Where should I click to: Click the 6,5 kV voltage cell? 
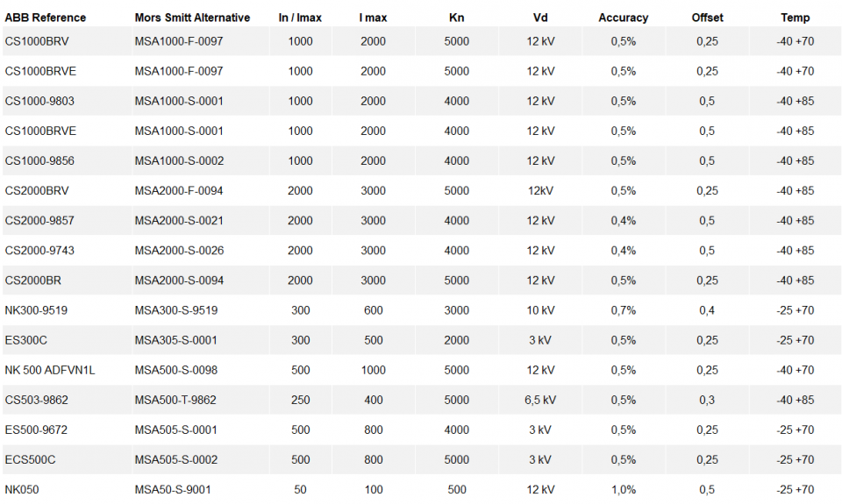(540, 400)
